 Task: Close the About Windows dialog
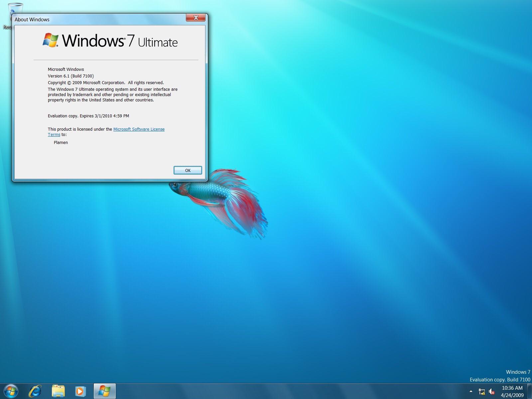(196, 18)
